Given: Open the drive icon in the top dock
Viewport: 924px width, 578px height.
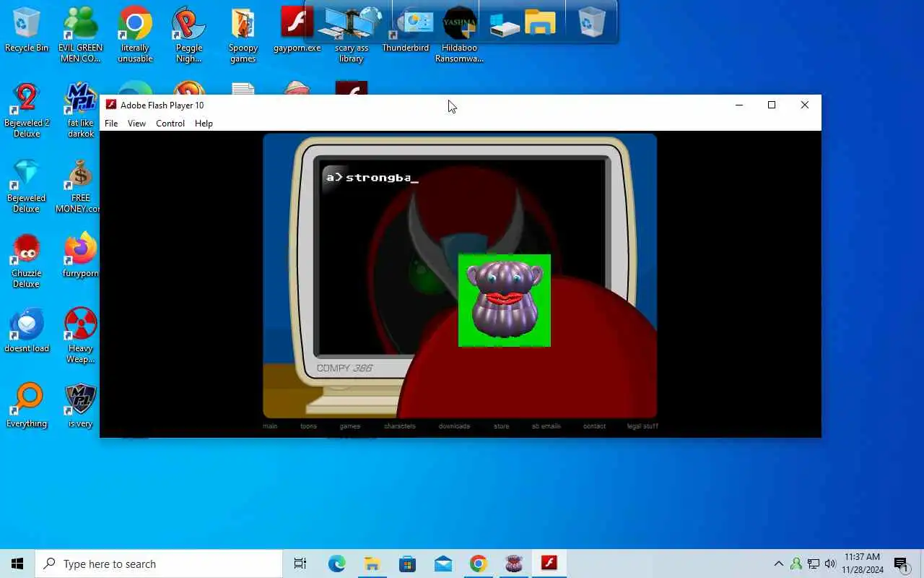Looking at the screenshot, I should coord(505,25).
